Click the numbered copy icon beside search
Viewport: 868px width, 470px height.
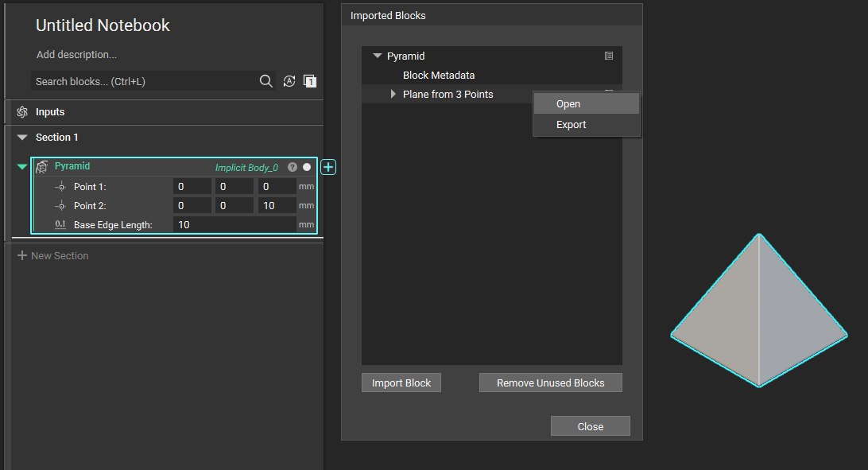[310, 81]
